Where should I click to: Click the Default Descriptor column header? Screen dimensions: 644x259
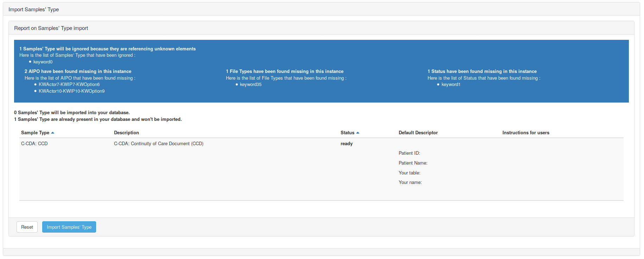418,133
